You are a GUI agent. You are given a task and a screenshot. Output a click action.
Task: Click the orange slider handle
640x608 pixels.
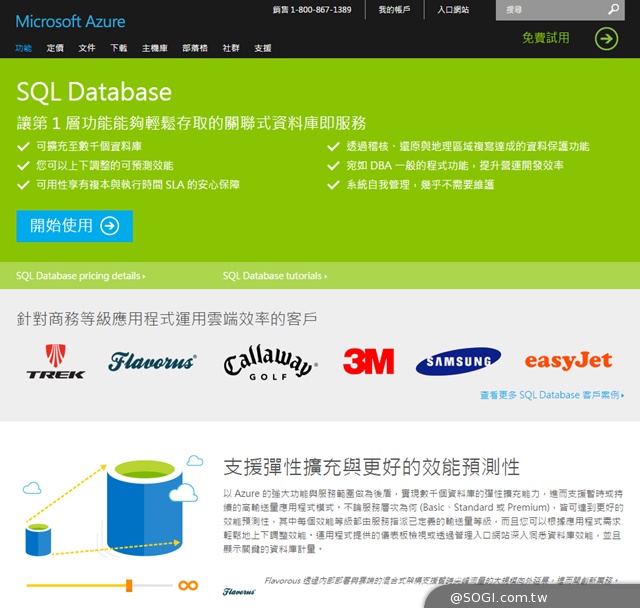pyautogui.click(x=129, y=586)
